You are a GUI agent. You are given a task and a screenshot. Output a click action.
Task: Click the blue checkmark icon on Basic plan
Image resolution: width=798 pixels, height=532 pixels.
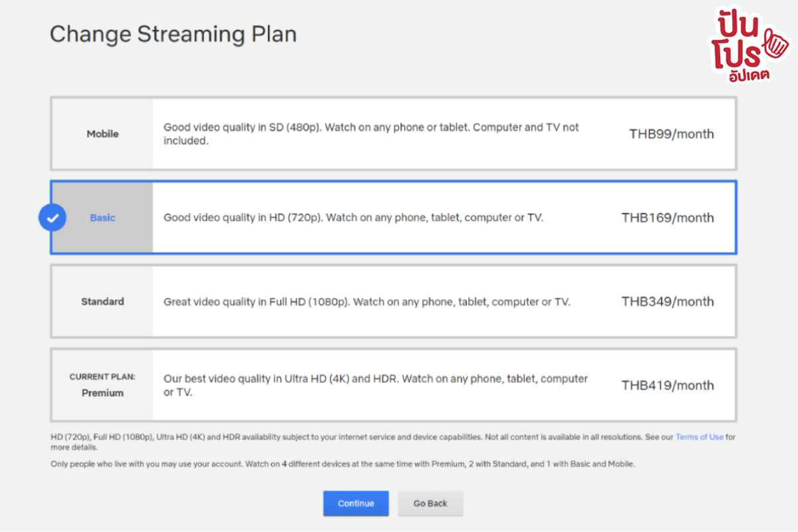(53, 217)
